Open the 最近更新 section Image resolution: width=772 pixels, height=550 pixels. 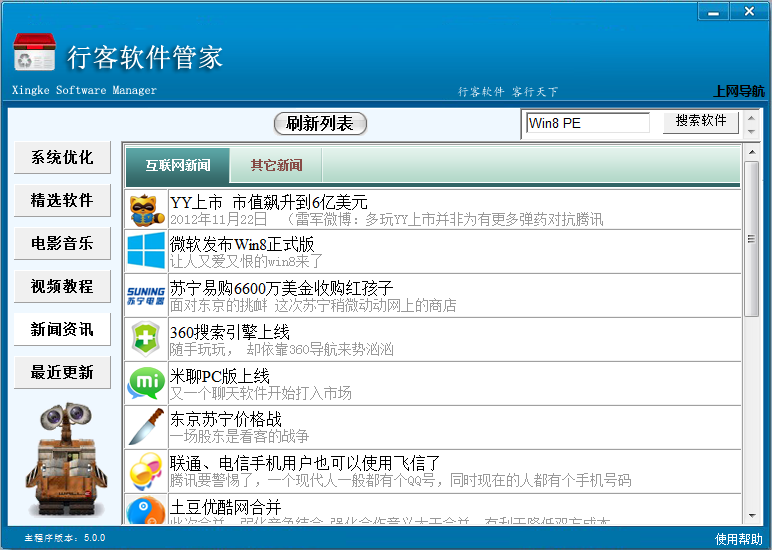pyautogui.click(x=62, y=372)
